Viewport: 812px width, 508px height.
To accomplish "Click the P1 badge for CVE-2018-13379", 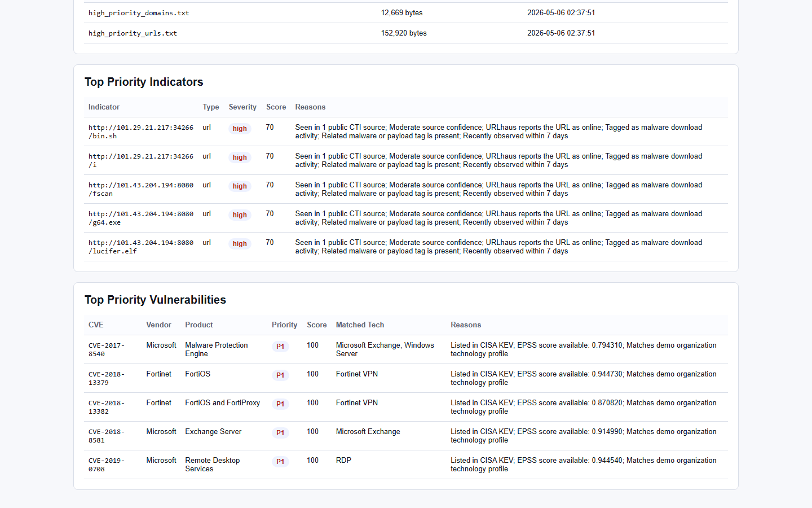I will 280,375.
